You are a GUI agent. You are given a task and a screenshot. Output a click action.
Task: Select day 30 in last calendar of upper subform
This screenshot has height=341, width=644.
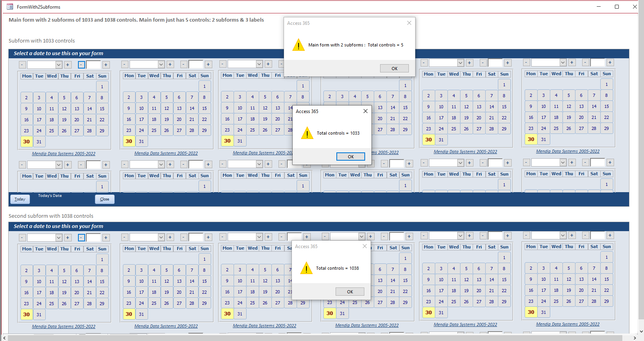click(x=531, y=139)
